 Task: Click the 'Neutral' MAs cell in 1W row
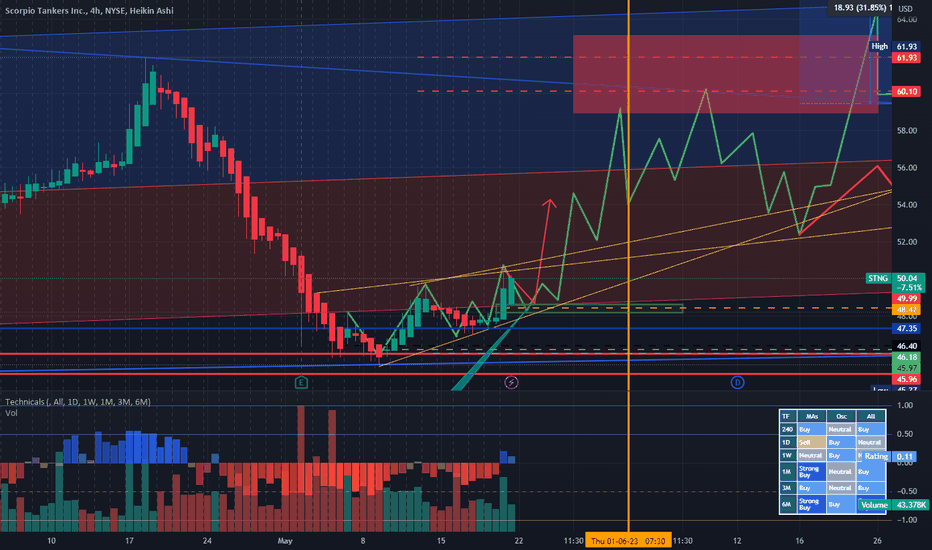tap(811, 455)
